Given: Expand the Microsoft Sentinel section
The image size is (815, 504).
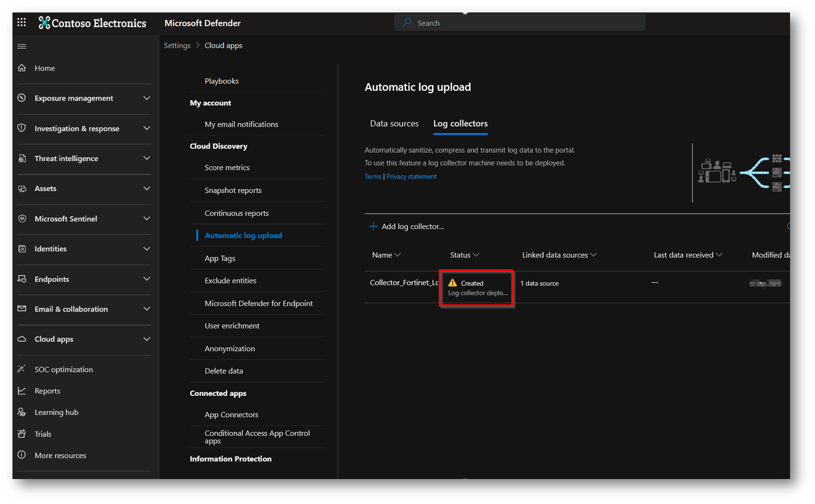Looking at the screenshot, I should click(x=147, y=219).
